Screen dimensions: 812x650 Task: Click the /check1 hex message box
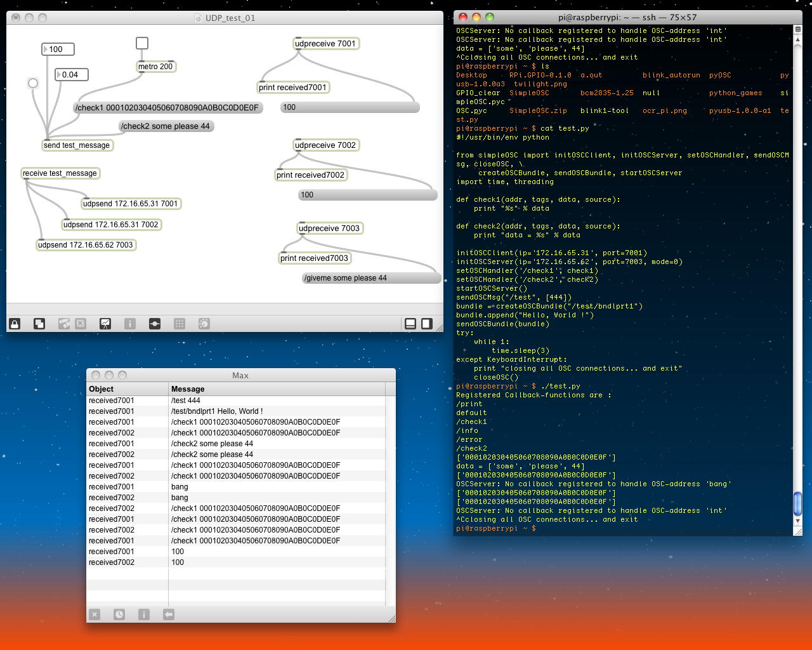click(x=167, y=108)
